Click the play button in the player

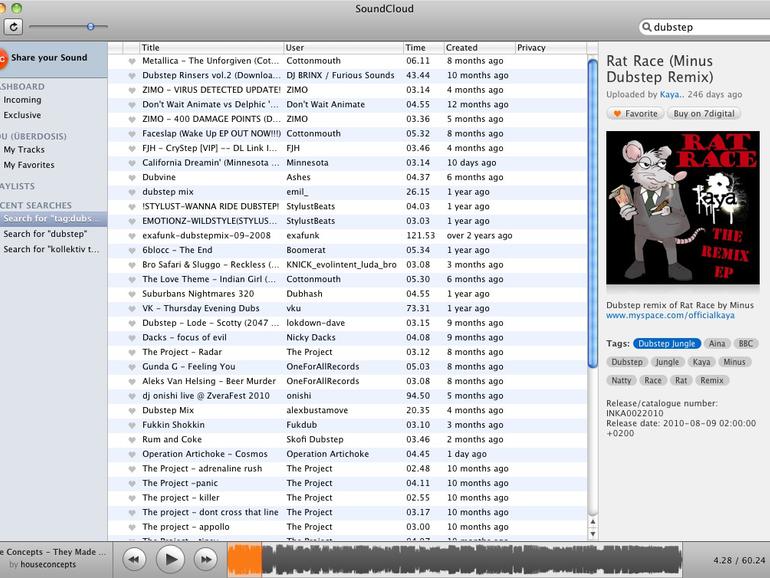(x=170, y=559)
